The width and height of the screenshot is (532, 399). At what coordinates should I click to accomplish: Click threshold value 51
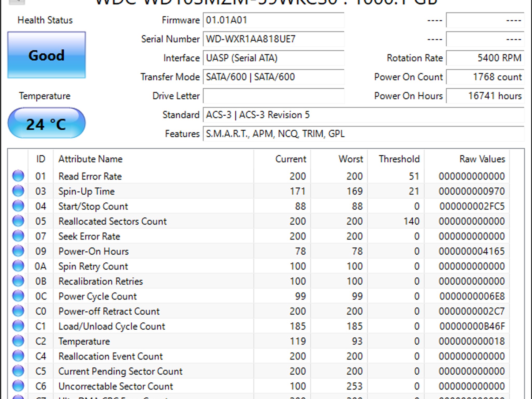pos(414,176)
